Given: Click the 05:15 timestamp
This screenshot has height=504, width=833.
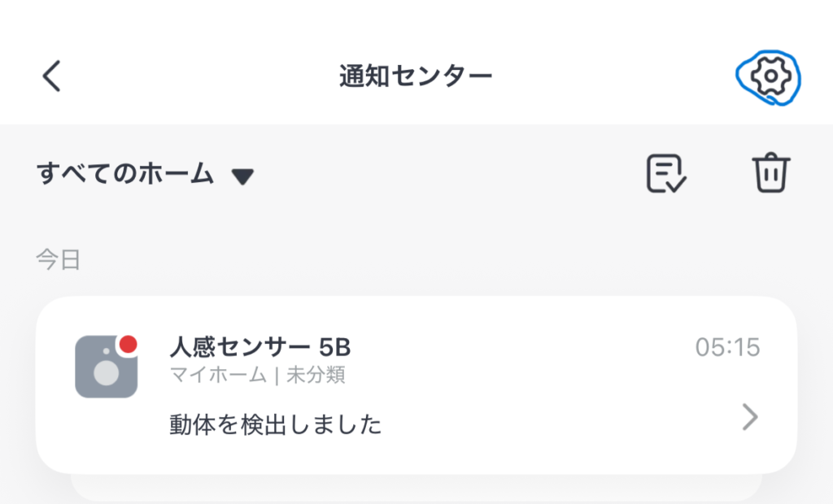Looking at the screenshot, I should [726, 348].
